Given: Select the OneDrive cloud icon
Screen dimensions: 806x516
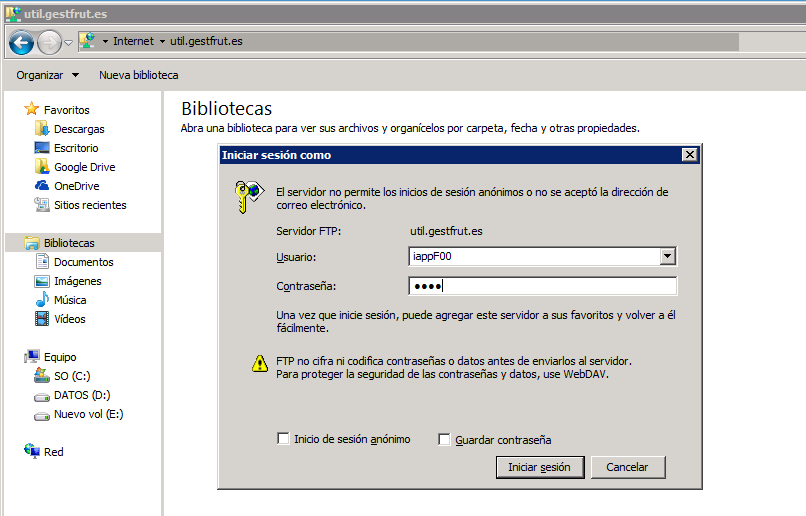Looking at the screenshot, I should (42, 186).
